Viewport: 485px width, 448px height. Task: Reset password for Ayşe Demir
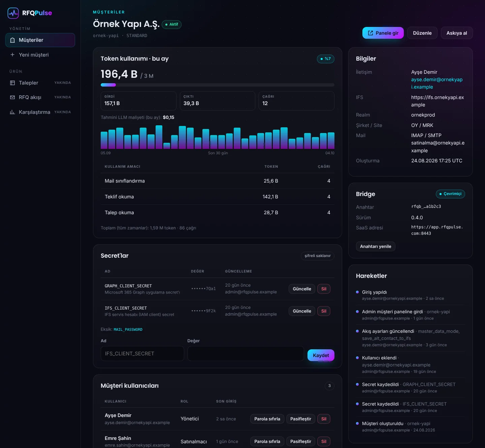point(267,419)
